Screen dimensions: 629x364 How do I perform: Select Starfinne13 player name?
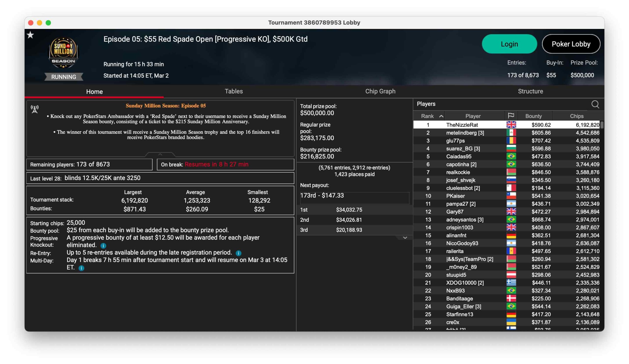(x=459, y=314)
